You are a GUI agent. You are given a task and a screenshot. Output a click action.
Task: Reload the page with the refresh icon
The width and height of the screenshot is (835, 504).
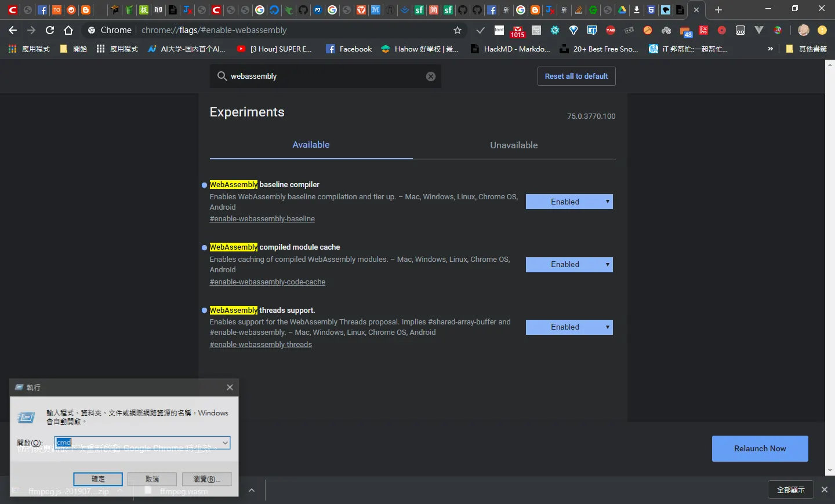point(50,30)
